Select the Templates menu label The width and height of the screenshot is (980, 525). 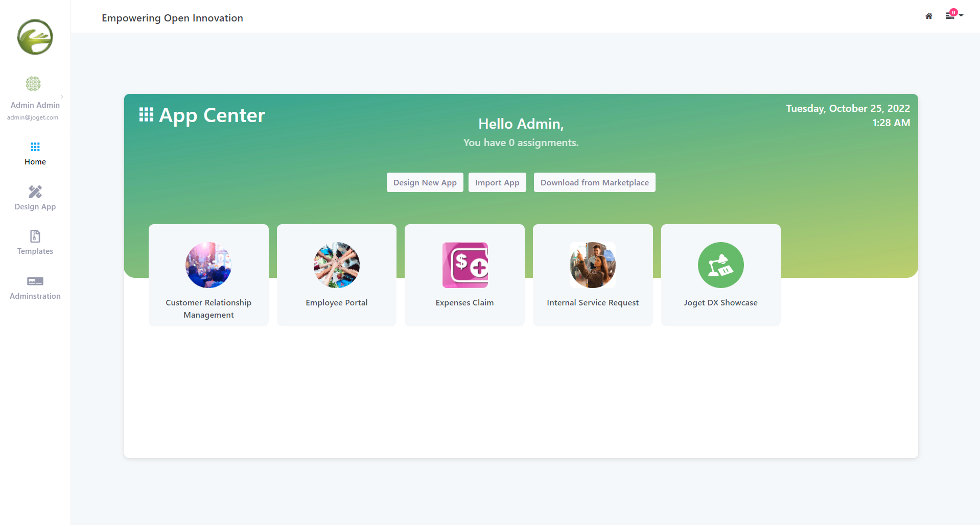(35, 251)
